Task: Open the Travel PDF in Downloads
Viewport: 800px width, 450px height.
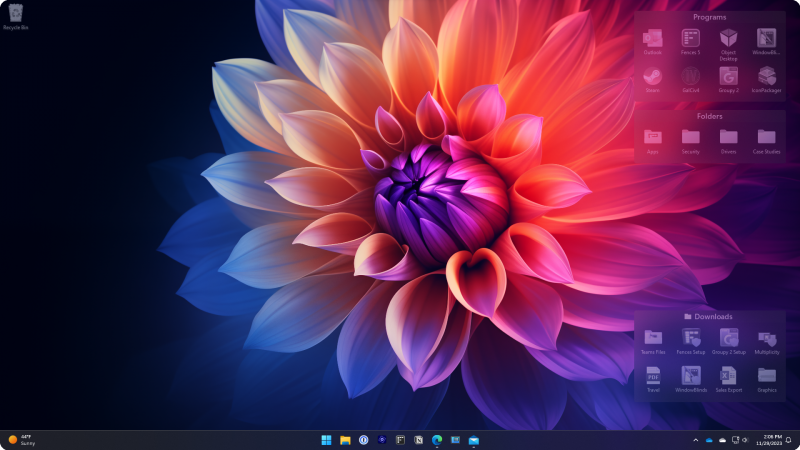Action: 653,377
